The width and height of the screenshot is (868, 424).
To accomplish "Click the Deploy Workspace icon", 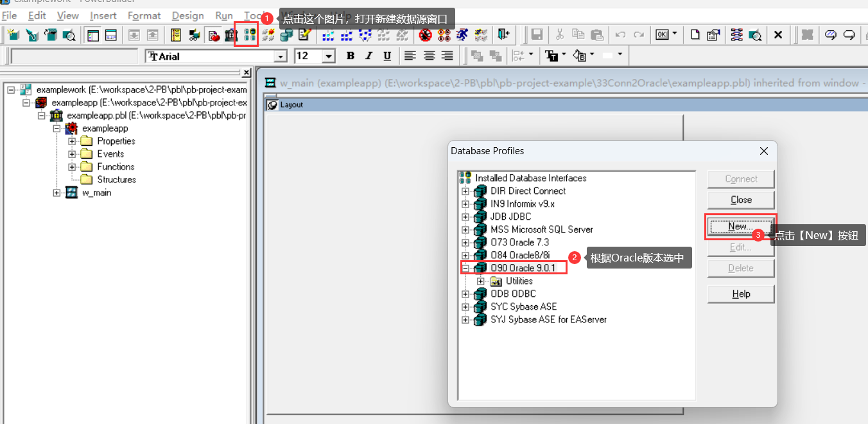I will 365,35.
